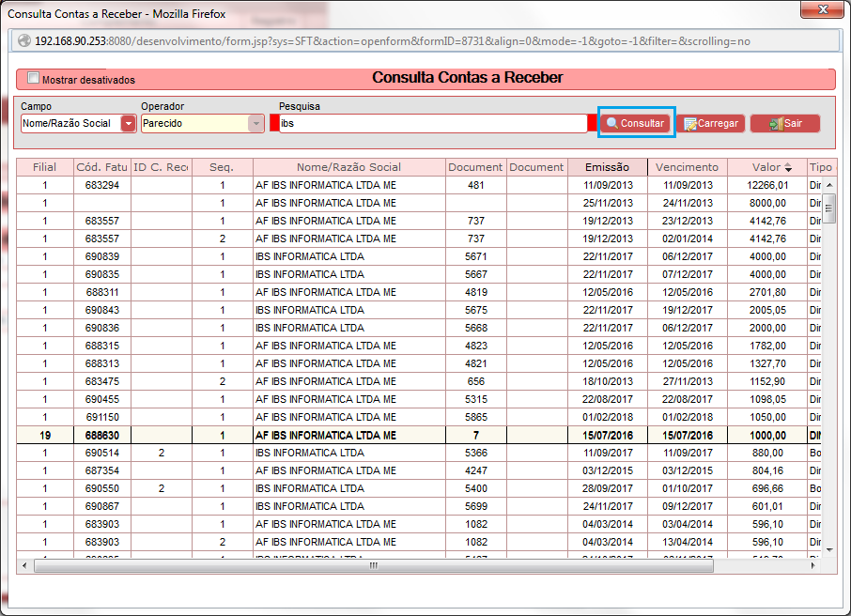Click the Consultar search button

click(636, 123)
